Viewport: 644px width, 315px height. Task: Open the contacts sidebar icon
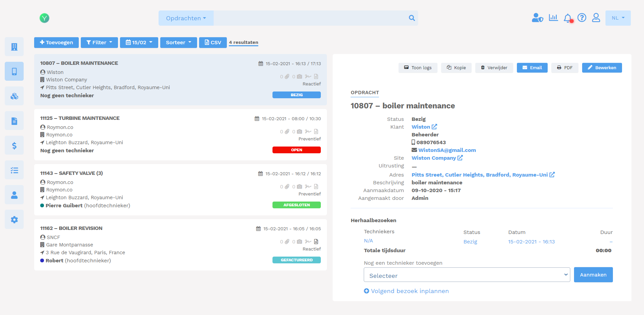[x=14, y=194]
